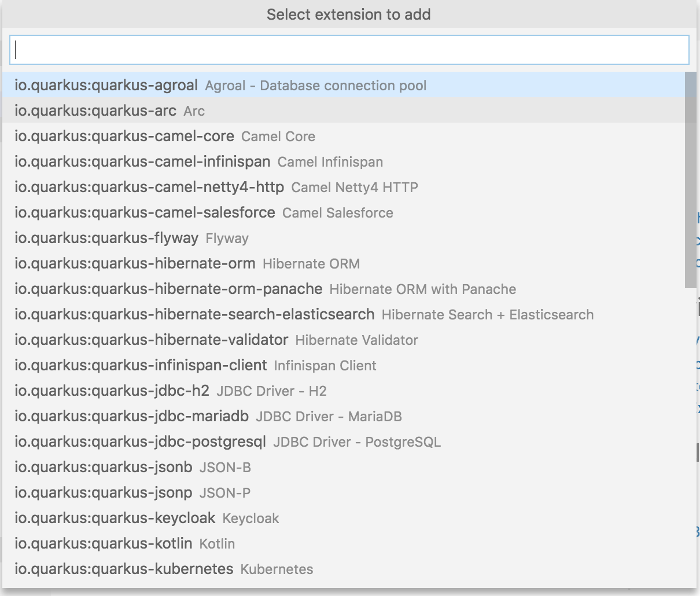Viewport: 700px width, 596px height.
Task: Select quarkus-hibernate-orm-panache extension
Action: coord(344,289)
